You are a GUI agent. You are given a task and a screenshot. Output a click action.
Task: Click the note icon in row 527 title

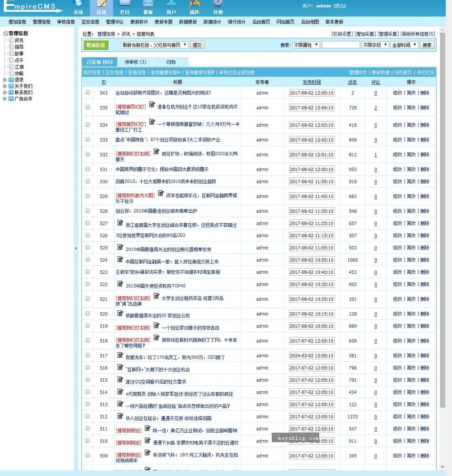(x=120, y=223)
